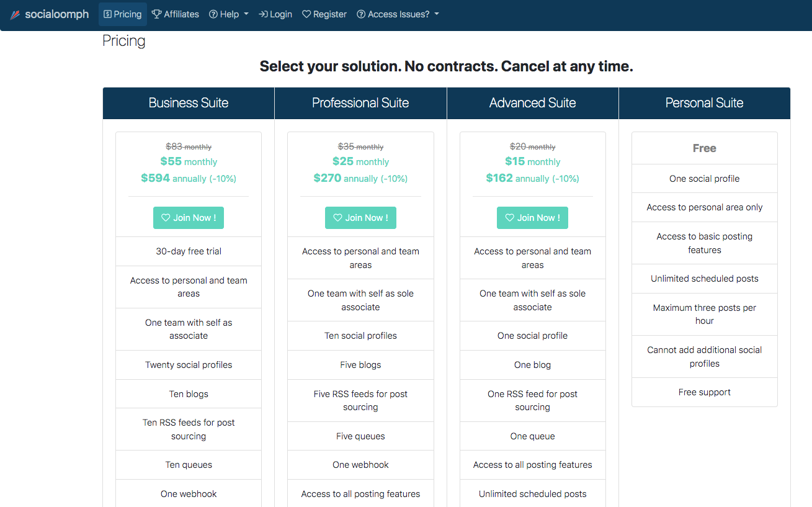Click the question-mark icon beside Help
This screenshot has width=812, height=507.
point(213,14)
